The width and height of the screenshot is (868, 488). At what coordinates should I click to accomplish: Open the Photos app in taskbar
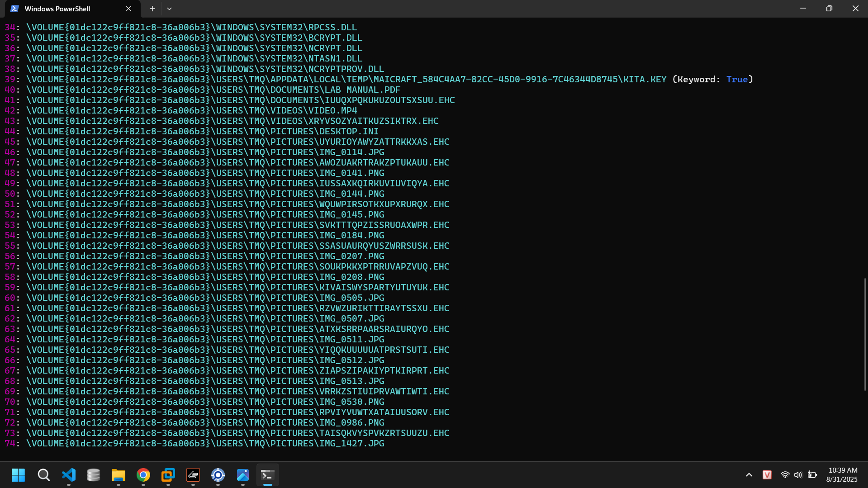tap(243, 475)
